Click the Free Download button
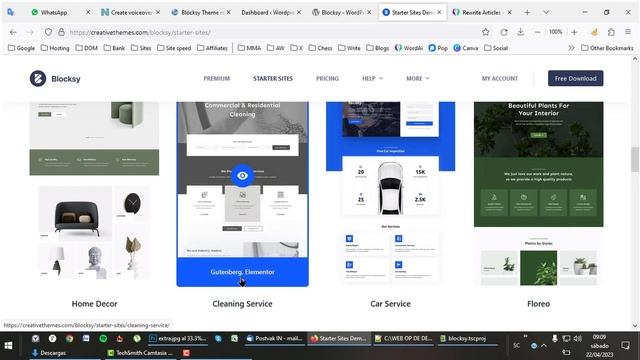This screenshot has height=360, width=640. (x=576, y=78)
